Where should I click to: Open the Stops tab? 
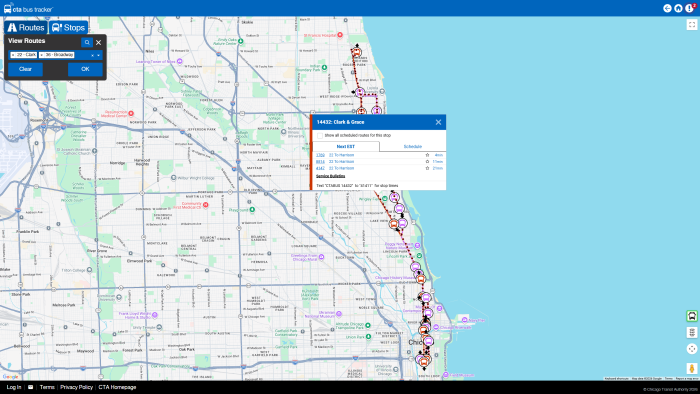(x=68, y=27)
